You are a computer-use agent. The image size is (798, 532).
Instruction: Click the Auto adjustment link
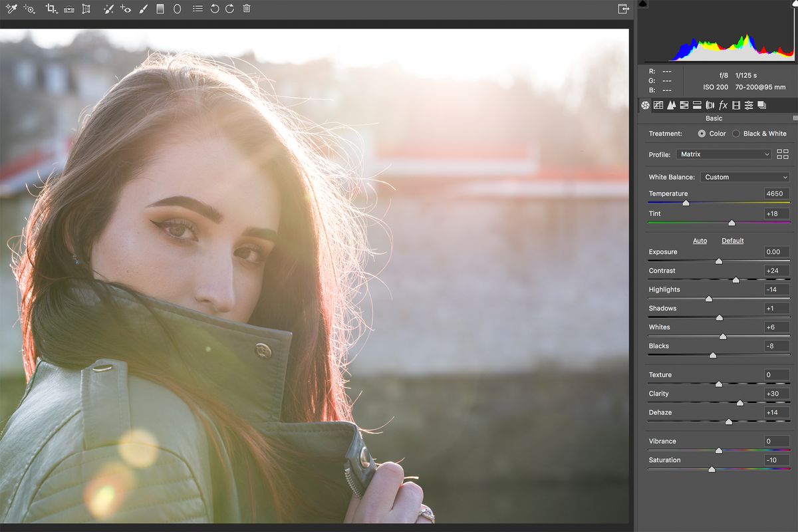tap(700, 241)
